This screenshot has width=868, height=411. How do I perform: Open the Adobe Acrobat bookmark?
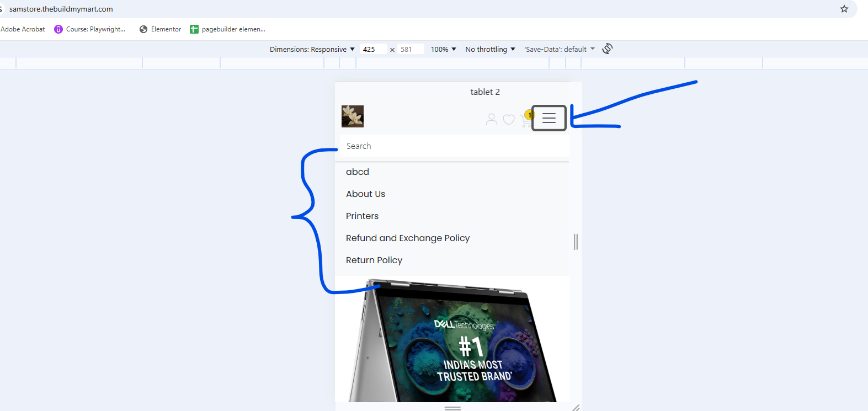[x=23, y=29]
